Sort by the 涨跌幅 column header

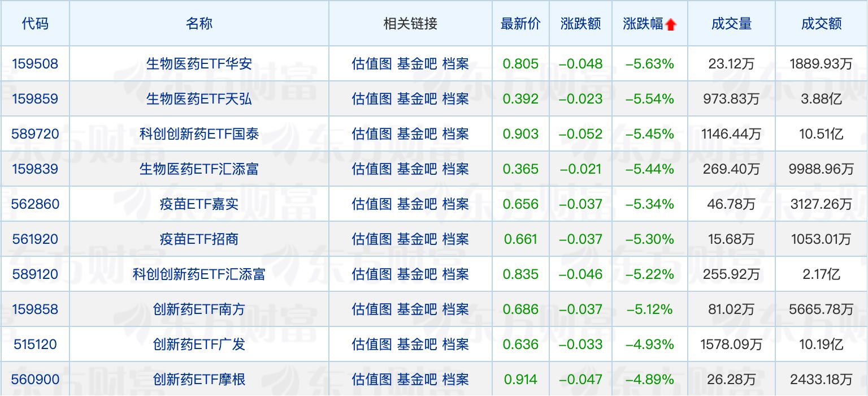[643, 24]
